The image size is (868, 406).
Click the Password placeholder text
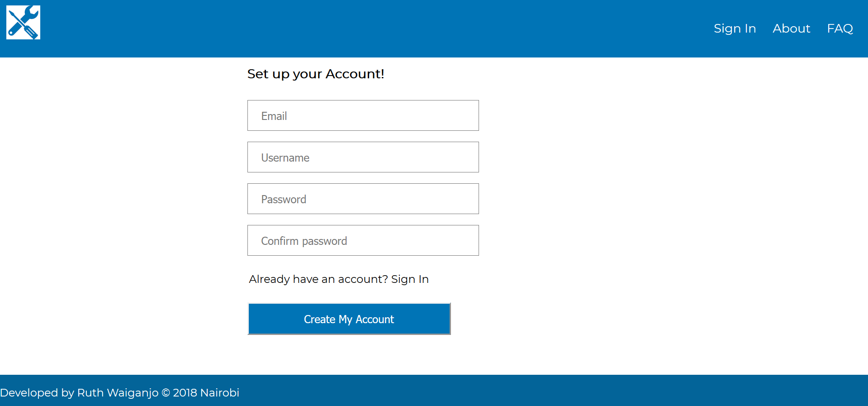[x=284, y=200]
